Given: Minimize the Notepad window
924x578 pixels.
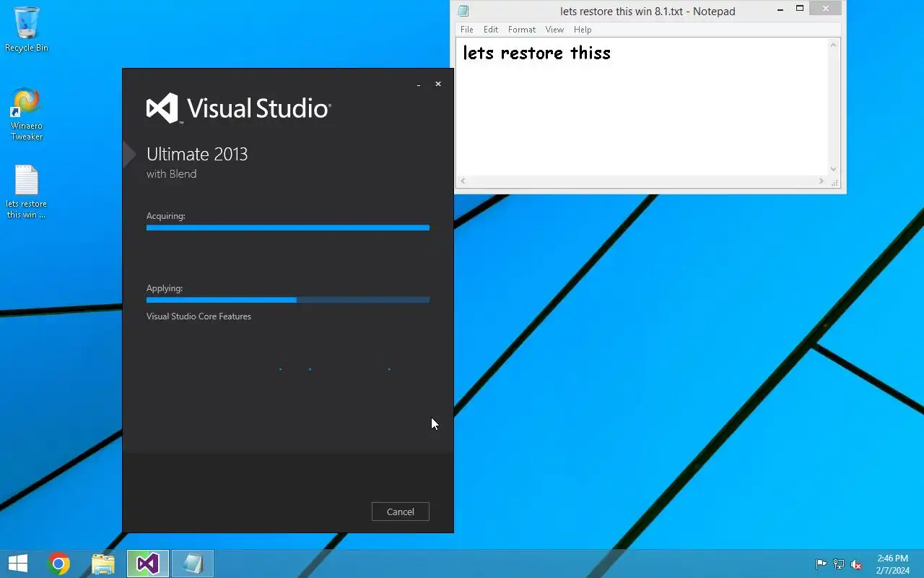Looking at the screenshot, I should (780, 9).
